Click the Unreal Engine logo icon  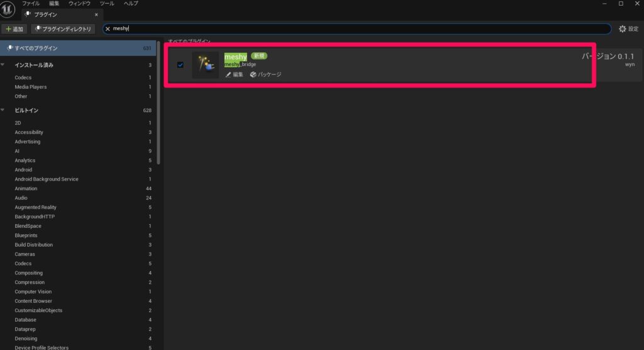point(7,9)
